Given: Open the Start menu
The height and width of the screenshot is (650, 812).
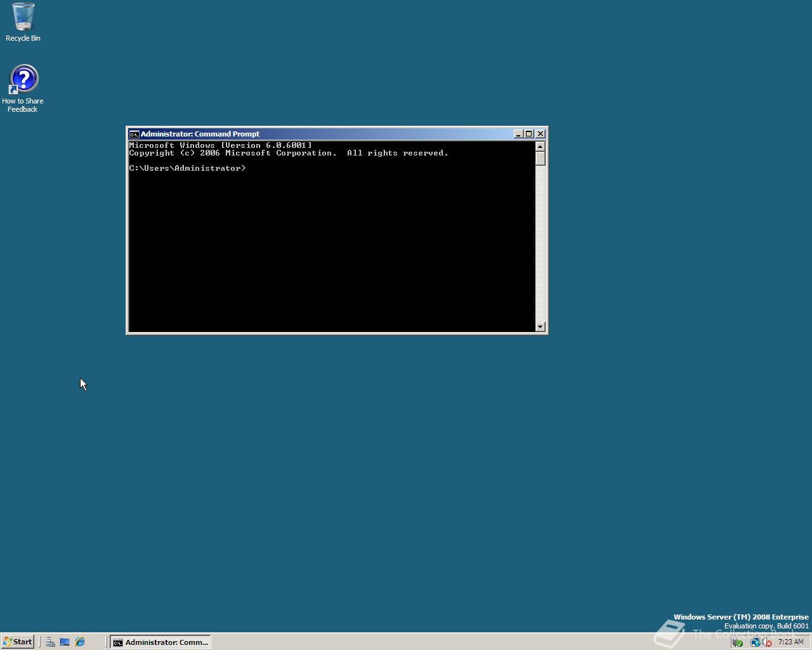Looking at the screenshot, I should tap(17, 642).
